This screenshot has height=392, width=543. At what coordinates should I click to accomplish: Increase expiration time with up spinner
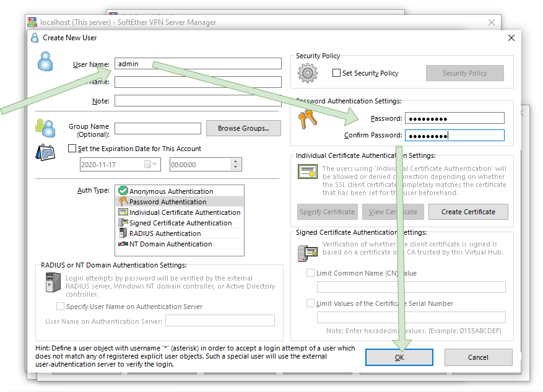(235, 162)
